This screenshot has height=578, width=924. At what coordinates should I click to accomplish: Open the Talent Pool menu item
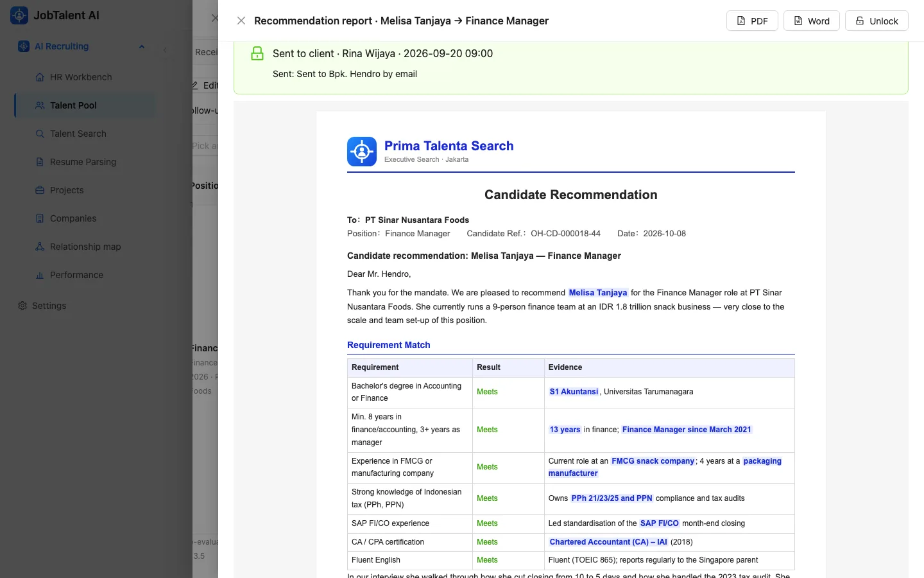(x=85, y=105)
